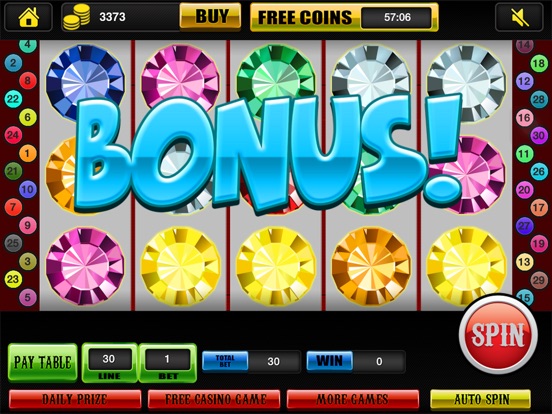Open MORE GAMES section
Viewport: 552px width, 414px height.
pos(353,400)
